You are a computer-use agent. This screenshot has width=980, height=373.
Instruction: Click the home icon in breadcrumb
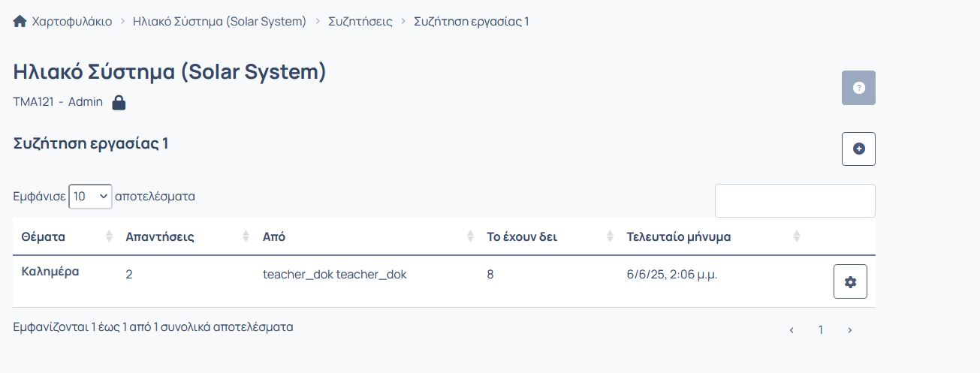(x=20, y=22)
